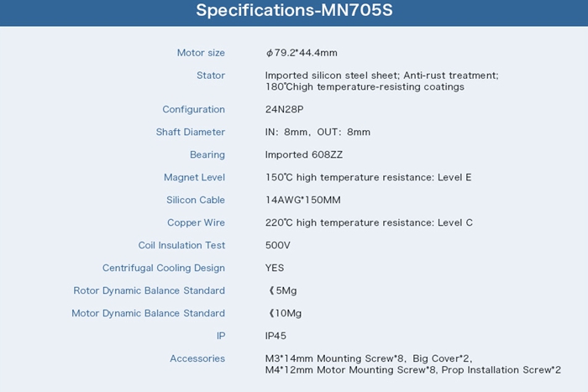Viewport: 588px width, 392px height.
Task: Click the ≤10Mg motor balance value
Action: [285, 313]
